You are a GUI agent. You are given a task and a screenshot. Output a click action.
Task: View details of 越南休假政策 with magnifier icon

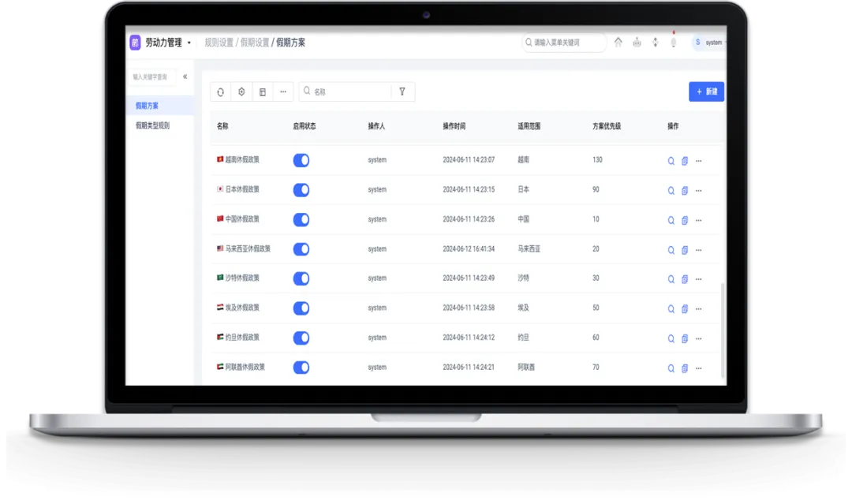[x=671, y=161]
